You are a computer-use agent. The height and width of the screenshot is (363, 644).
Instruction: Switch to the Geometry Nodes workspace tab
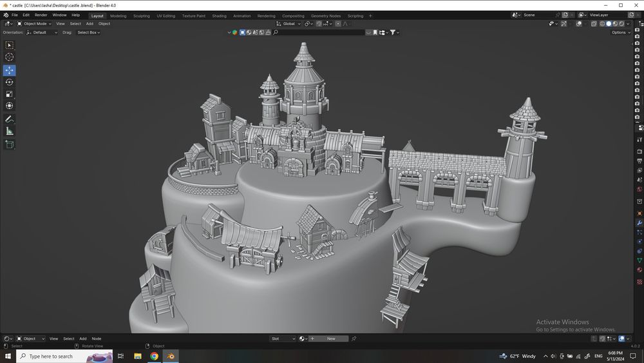coord(326,16)
